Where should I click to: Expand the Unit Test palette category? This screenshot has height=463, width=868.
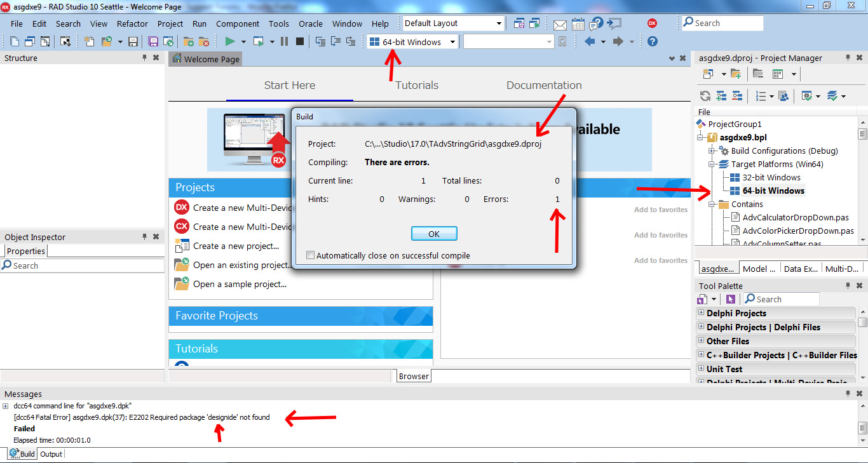702,369
